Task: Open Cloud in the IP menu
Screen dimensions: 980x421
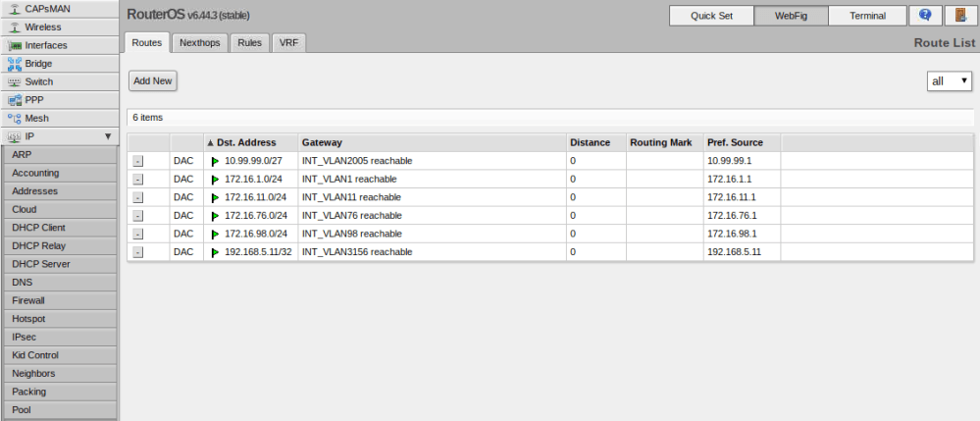Action: tap(59, 209)
